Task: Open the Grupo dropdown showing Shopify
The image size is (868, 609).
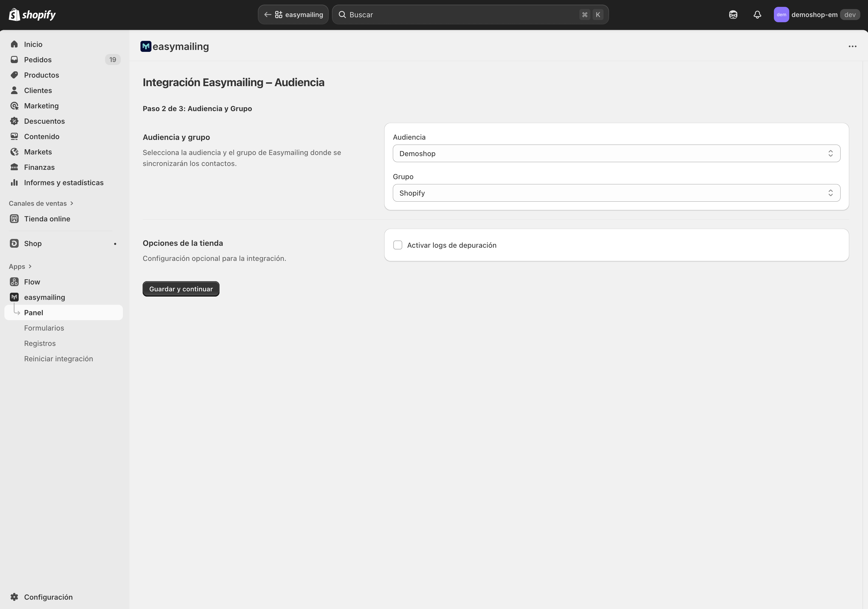Action: click(616, 193)
